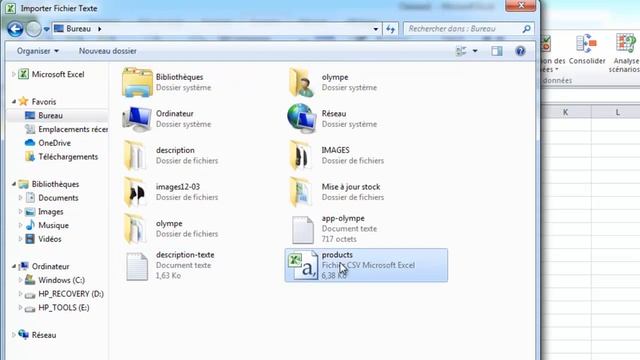Open Emplacements récents in Favoris

(66, 129)
